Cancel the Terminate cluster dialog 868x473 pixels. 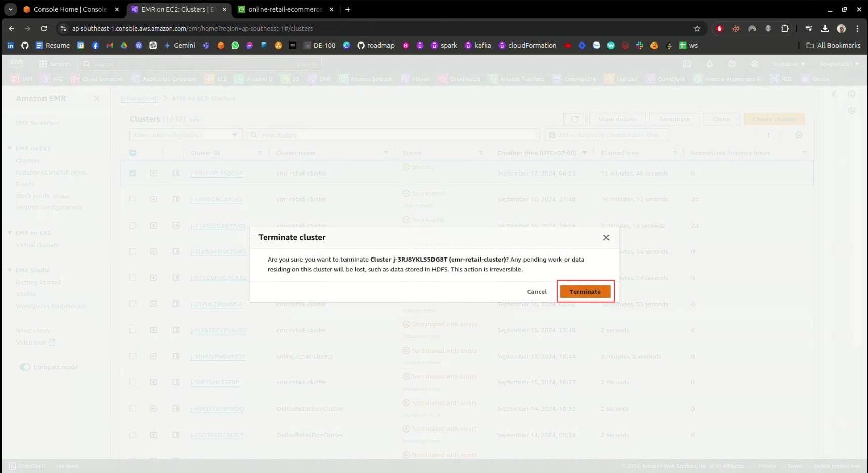pyautogui.click(x=536, y=292)
